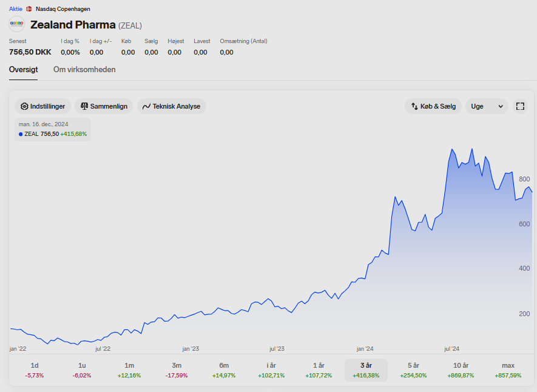Screen dimensions: 537x392
Task: Select the i år time range
Action: (x=271, y=370)
